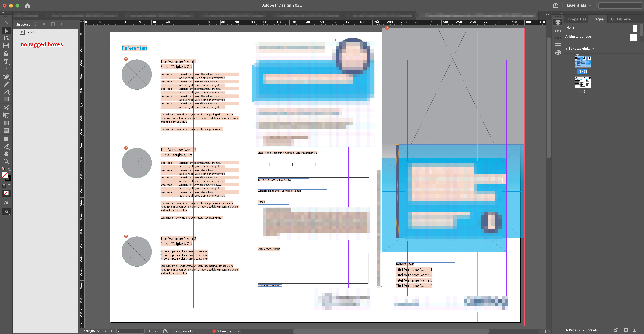Select the Pen tool

click(x=6, y=77)
